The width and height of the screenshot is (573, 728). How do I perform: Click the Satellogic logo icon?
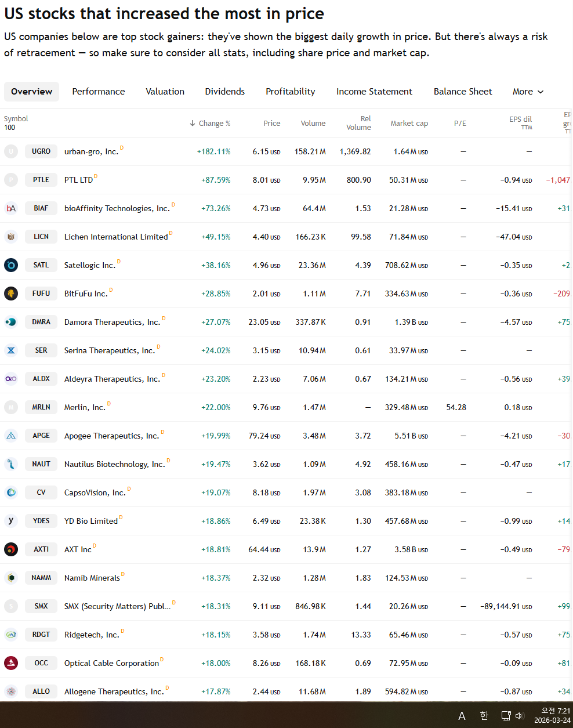tap(11, 265)
